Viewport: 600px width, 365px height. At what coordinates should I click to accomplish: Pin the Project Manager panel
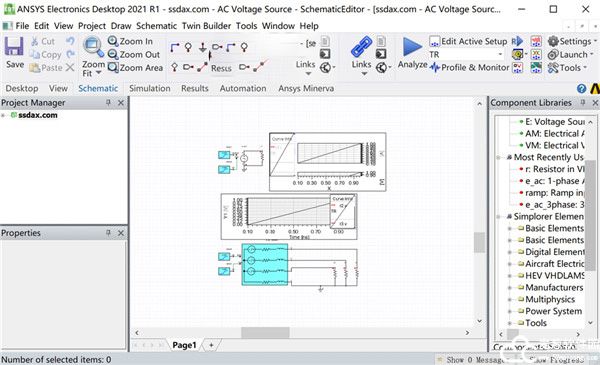tap(108, 103)
